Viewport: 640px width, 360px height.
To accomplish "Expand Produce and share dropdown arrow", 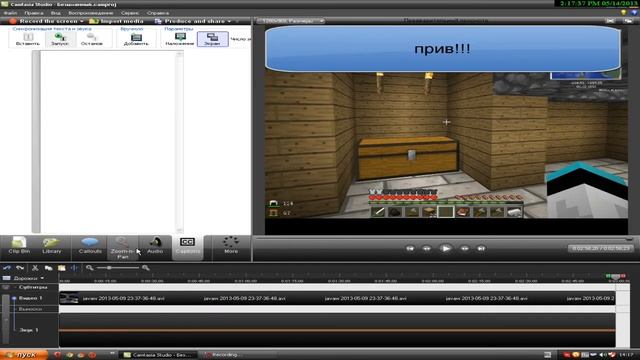I will 229,21.
